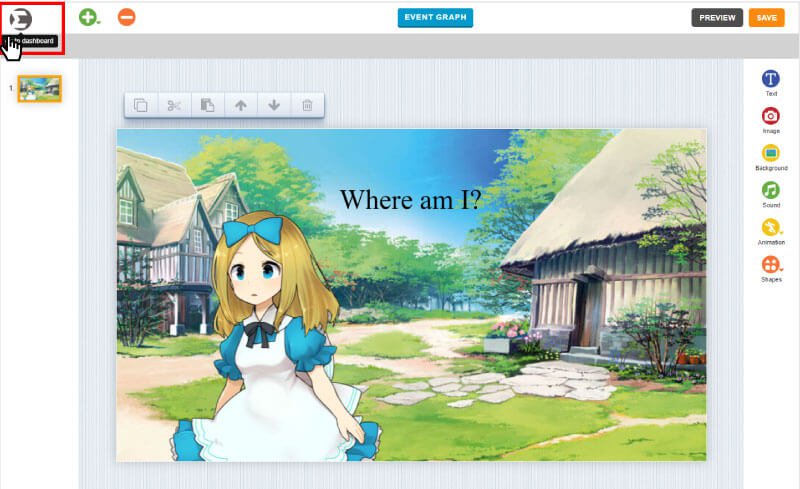This screenshot has width=800, height=489.
Task: Go to dashboard via the logo icon
Action: pyautogui.click(x=21, y=19)
